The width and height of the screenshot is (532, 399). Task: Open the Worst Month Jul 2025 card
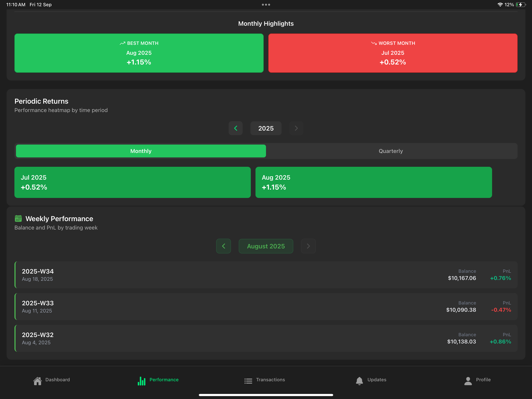pyautogui.click(x=393, y=53)
